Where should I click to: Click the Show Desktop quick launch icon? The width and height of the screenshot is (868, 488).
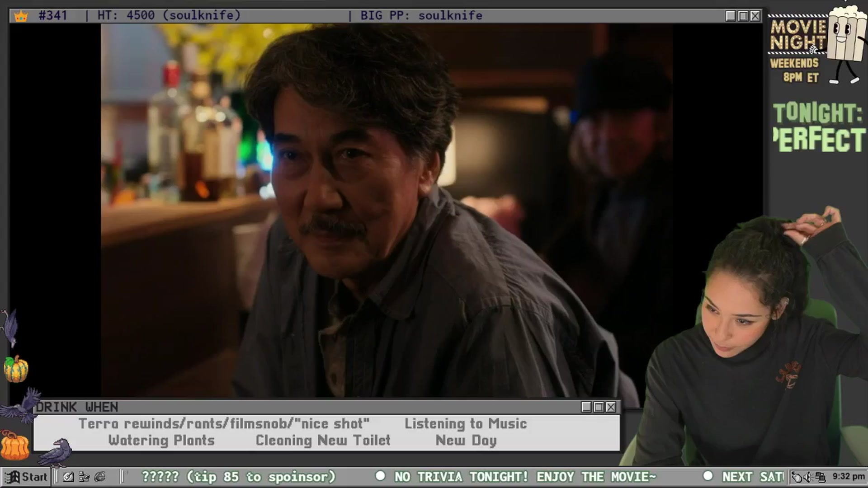(68, 477)
